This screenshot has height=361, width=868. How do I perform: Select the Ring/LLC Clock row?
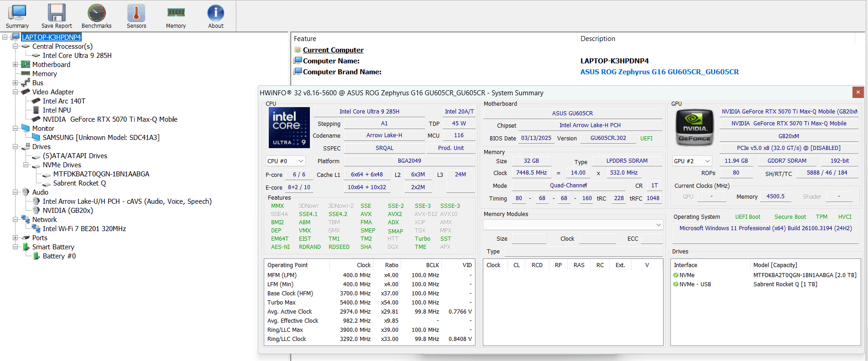(x=370, y=339)
